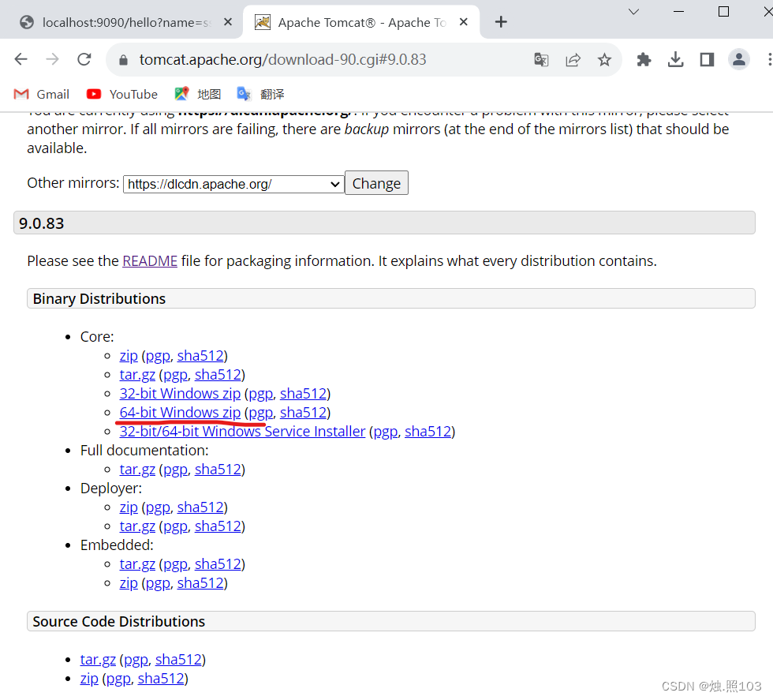
Task: Close the Apache Tomcat tab
Action: coord(464,22)
